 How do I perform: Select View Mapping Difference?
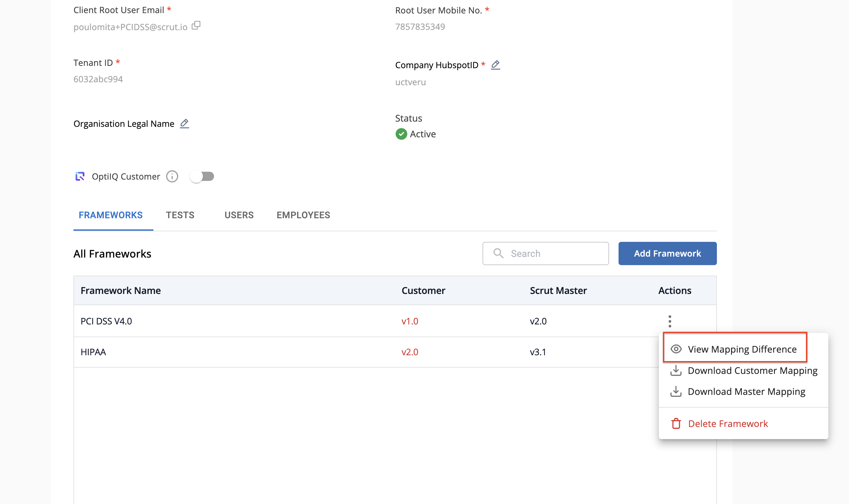coord(735,349)
